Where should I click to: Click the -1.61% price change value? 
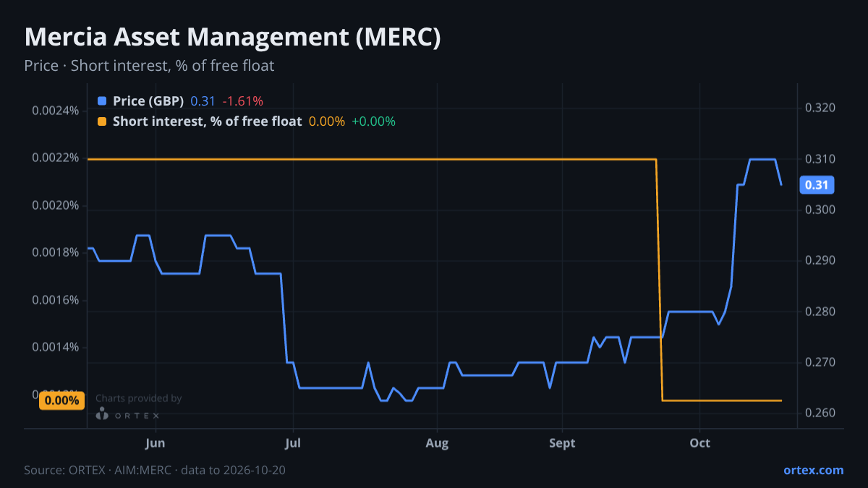click(x=242, y=101)
